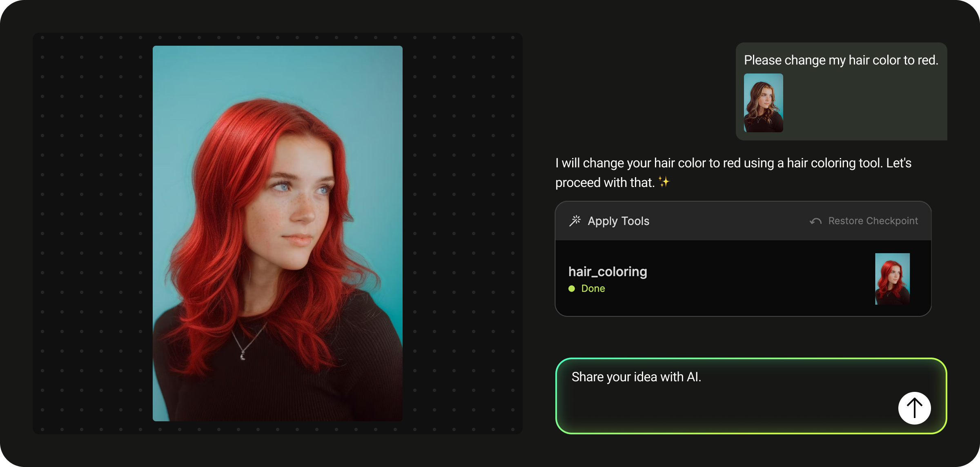980x467 pixels.
Task: Click the sparkle emoji in AI reply
Action: pos(664,182)
